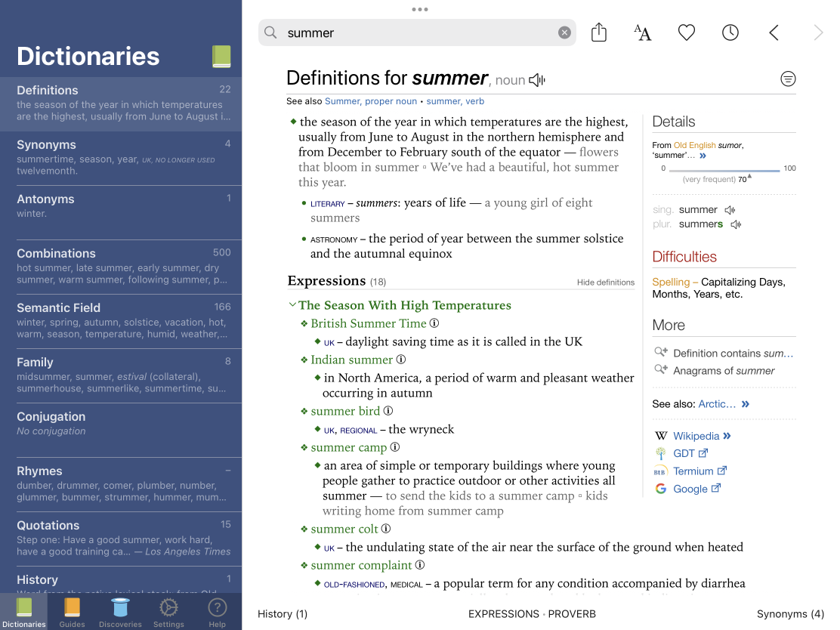Select Quotations in sidebar
This screenshot has height=630, width=840.
point(121,539)
